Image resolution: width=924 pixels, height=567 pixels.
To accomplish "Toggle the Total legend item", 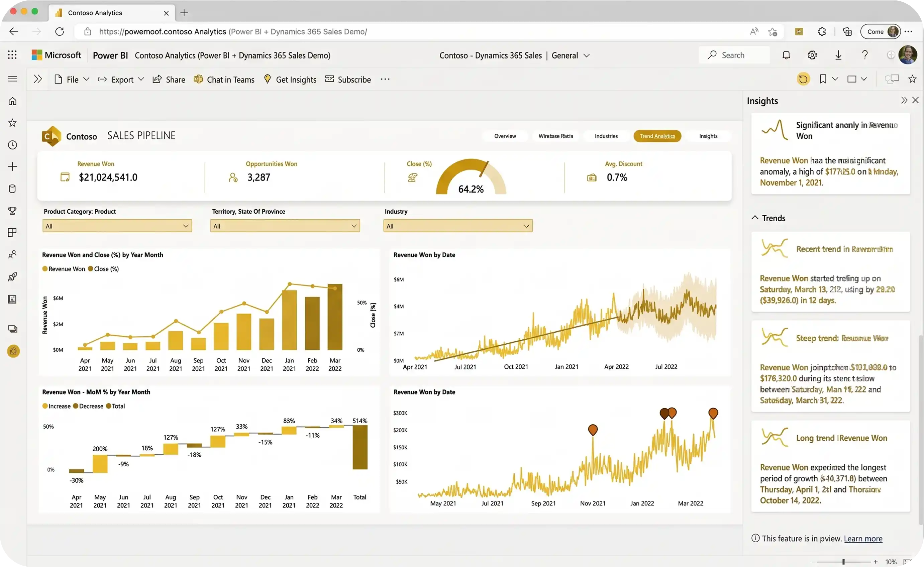I will pyautogui.click(x=115, y=406).
